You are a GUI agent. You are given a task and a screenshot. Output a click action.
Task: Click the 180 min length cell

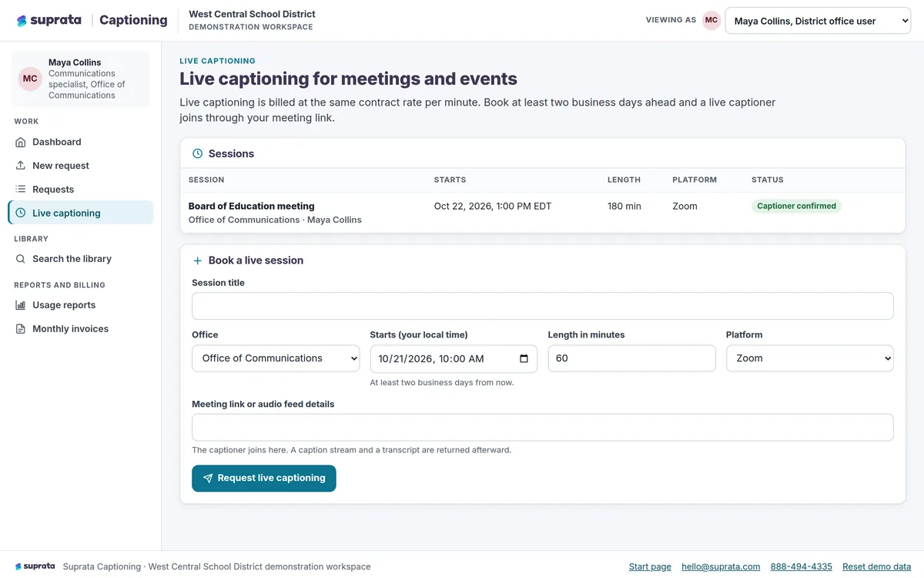tap(624, 206)
